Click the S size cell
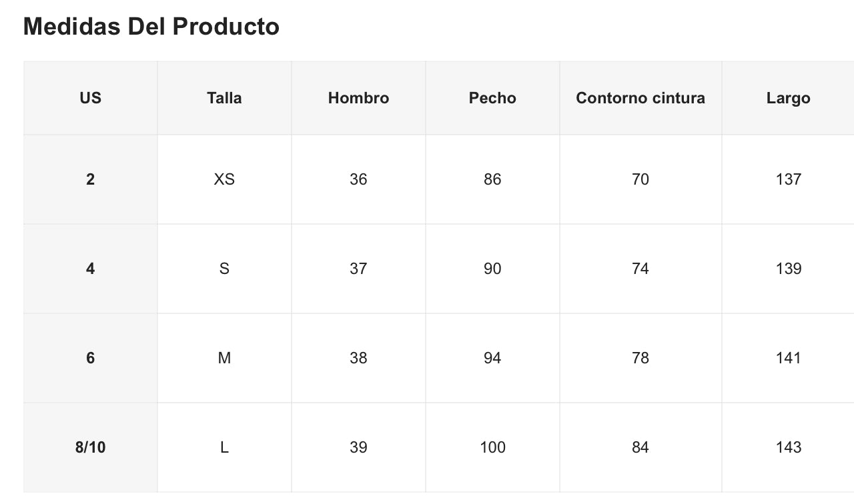The width and height of the screenshot is (854, 504). point(224,269)
